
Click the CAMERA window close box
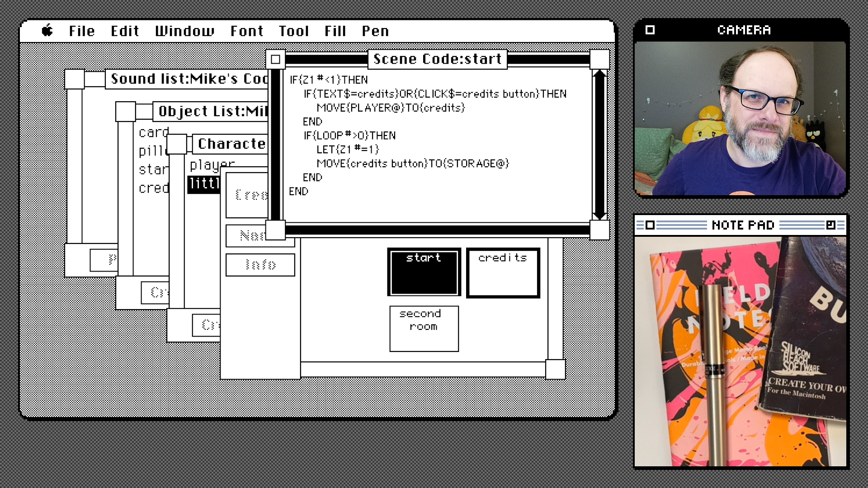pos(650,30)
